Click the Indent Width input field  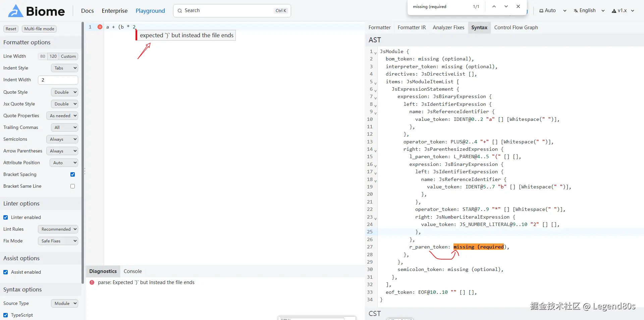pos(58,80)
